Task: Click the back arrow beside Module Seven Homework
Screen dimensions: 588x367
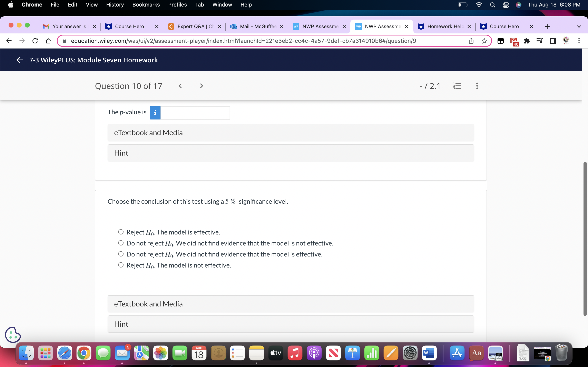Action: coord(19,60)
